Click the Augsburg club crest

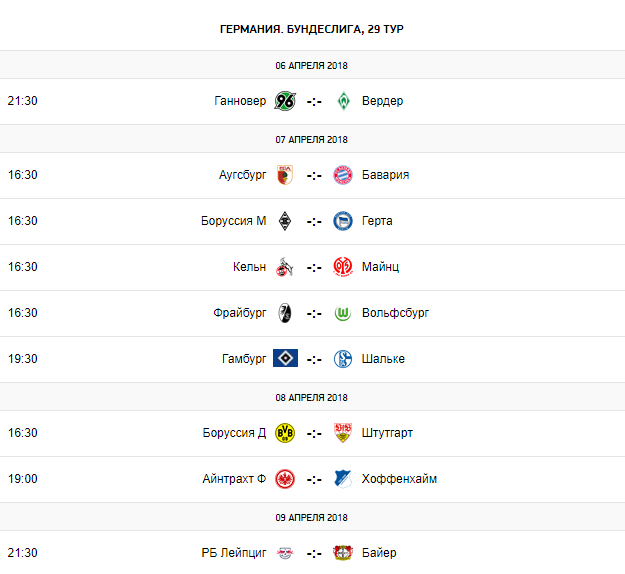(x=285, y=175)
